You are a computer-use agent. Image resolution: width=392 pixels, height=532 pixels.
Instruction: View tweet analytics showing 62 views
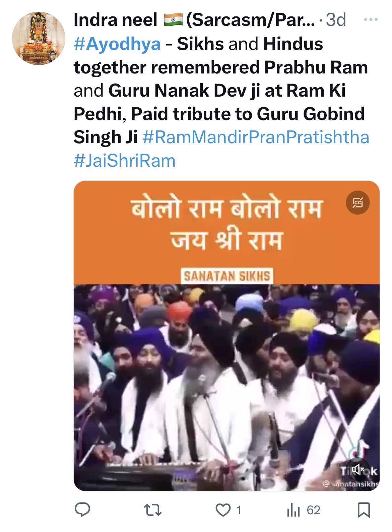(x=304, y=510)
